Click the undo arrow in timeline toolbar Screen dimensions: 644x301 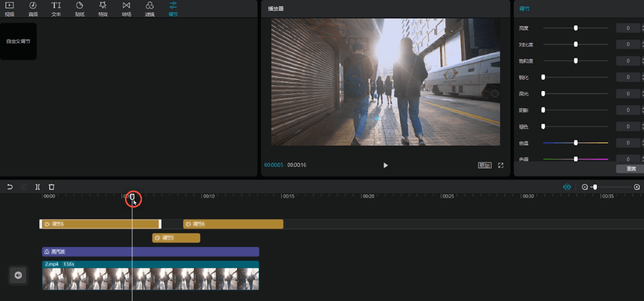pyautogui.click(x=10, y=187)
